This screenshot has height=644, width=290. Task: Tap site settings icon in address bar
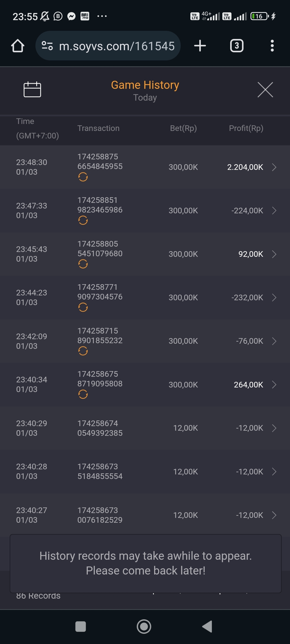[47, 46]
